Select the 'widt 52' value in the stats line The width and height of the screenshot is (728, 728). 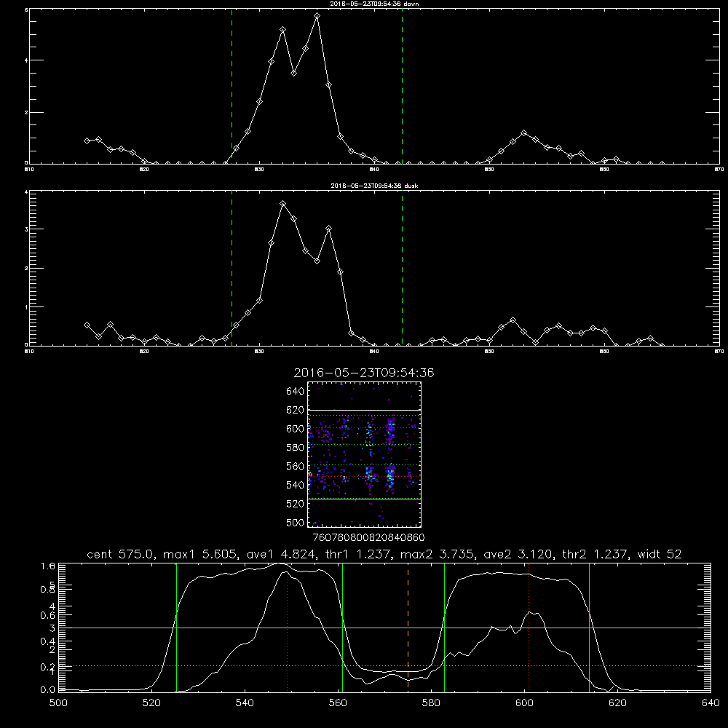(660, 554)
